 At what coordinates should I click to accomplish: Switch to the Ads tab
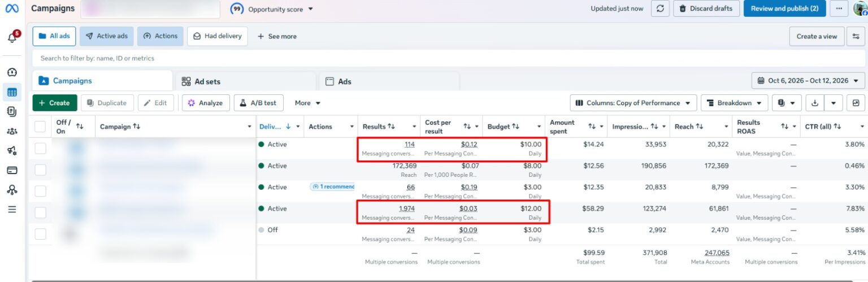coord(389,81)
